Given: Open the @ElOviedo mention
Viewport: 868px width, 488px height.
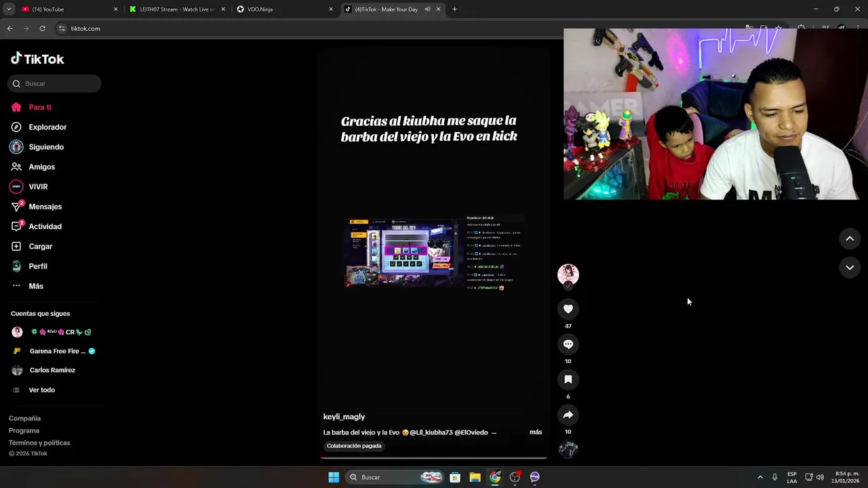Looking at the screenshot, I should click(471, 432).
